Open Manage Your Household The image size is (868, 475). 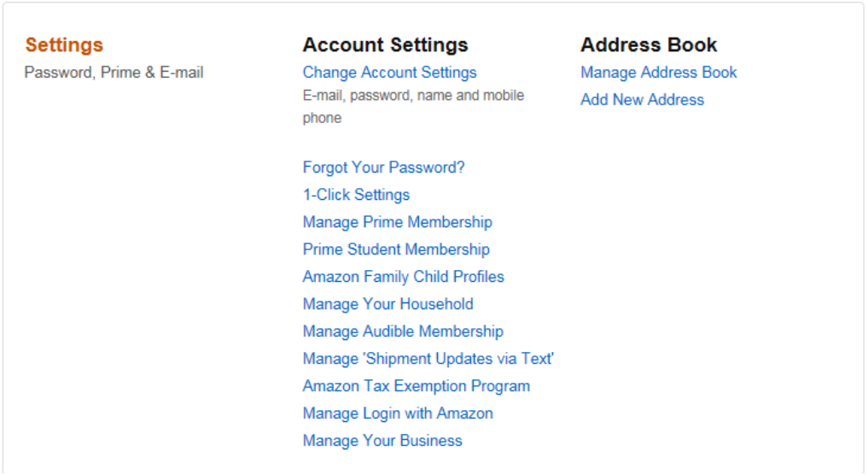click(x=387, y=304)
